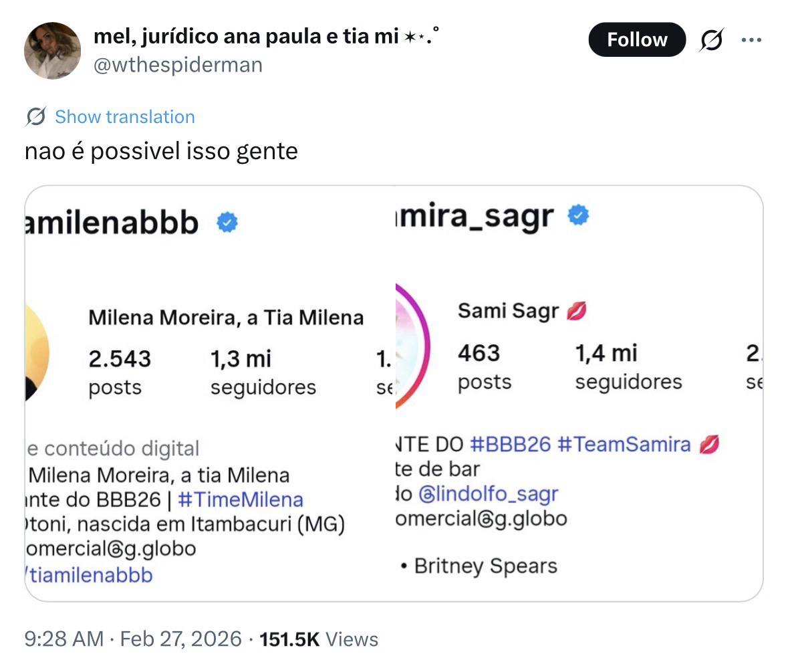Open the @lindolfo_sagr Threads mention

click(488, 494)
